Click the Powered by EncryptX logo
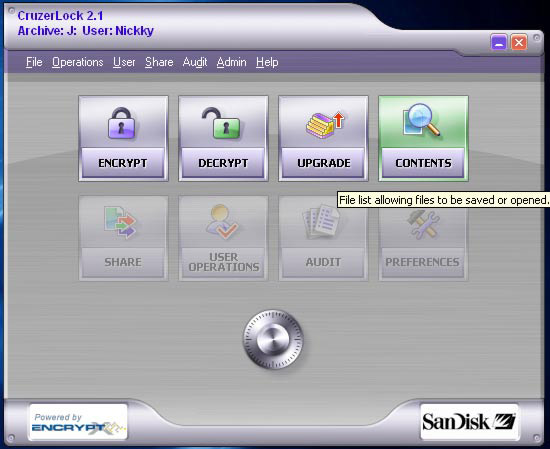Screen dimensions: 550x449 [78, 422]
